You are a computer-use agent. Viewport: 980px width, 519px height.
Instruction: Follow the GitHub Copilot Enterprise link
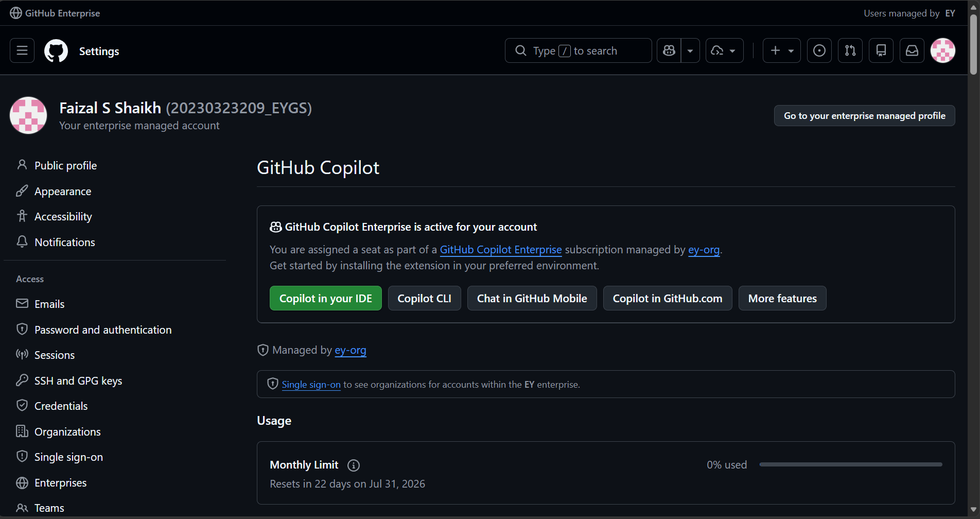(x=501, y=250)
